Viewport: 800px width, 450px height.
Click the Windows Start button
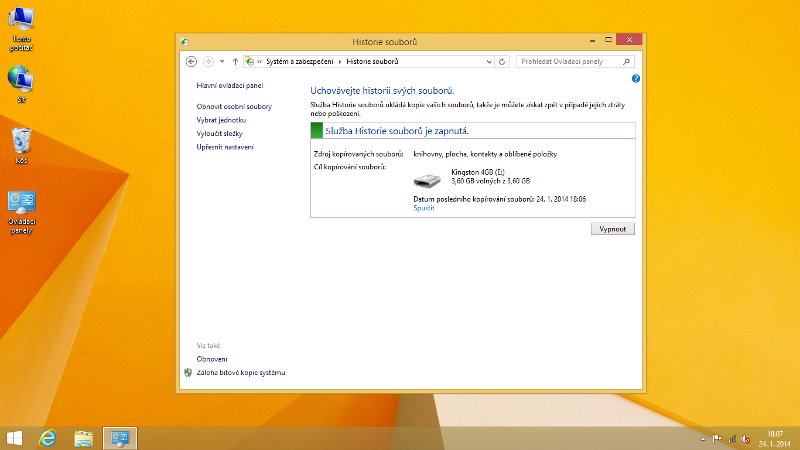(15, 438)
